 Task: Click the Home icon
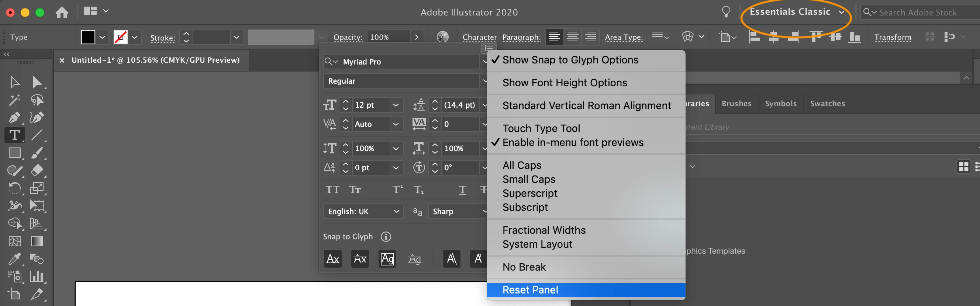click(62, 12)
